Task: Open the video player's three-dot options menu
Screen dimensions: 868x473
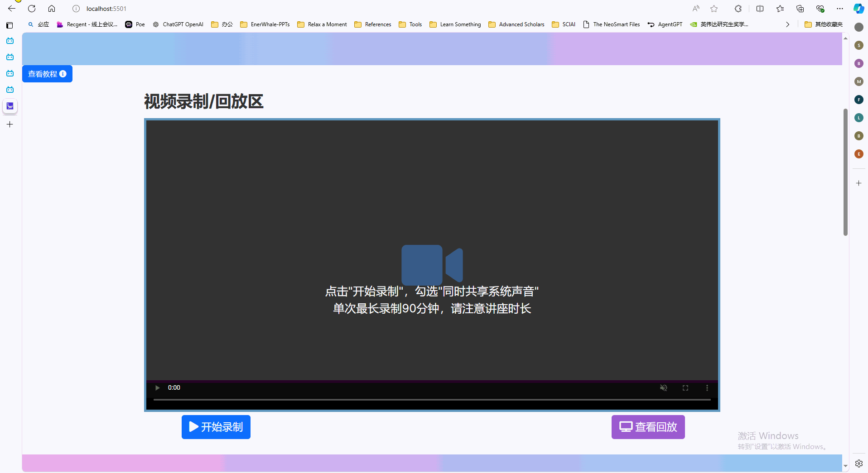Action: click(706, 387)
